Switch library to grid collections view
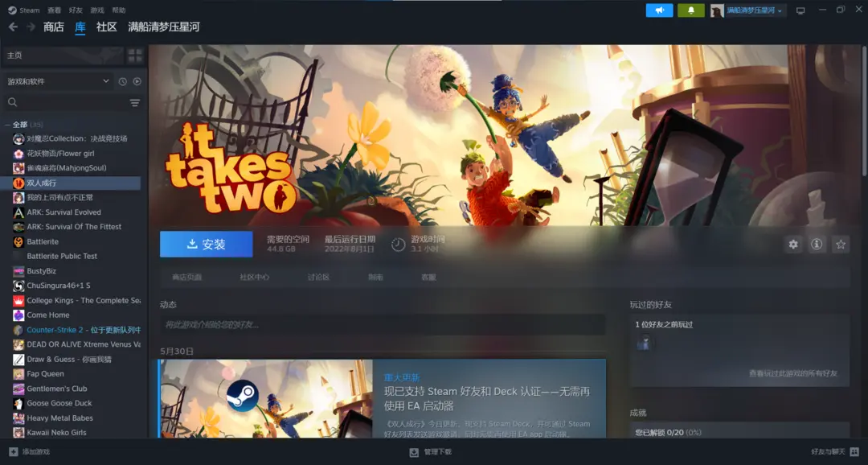 tap(134, 56)
